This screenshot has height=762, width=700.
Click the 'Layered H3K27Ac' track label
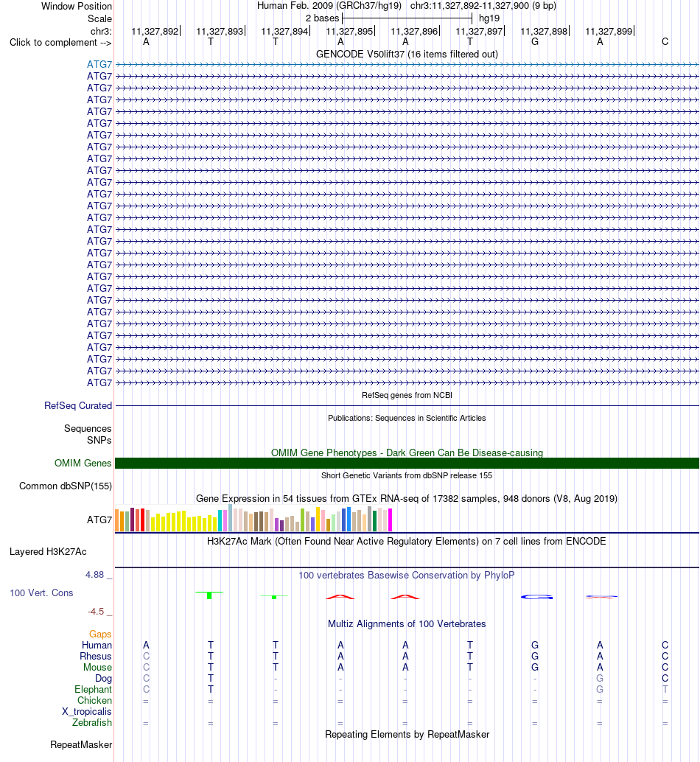pos(48,551)
